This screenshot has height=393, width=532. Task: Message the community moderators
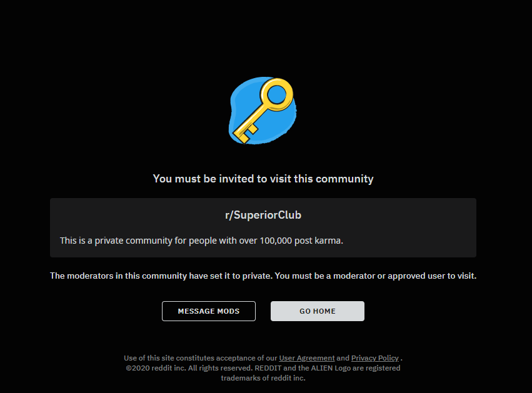pyautogui.click(x=209, y=311)
